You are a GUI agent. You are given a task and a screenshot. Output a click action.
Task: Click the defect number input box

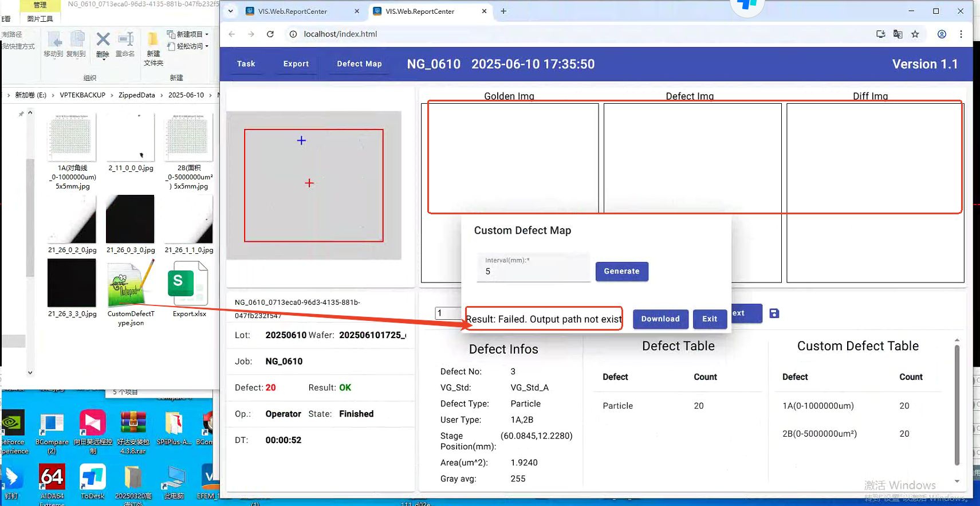pos(448,313)
